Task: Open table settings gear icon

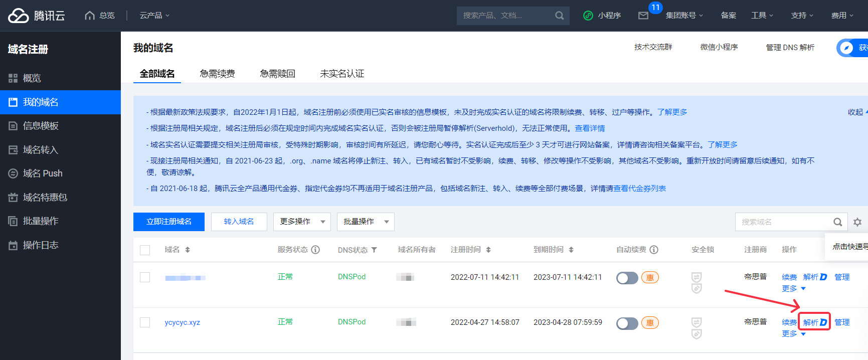Action: pos(857,222)
